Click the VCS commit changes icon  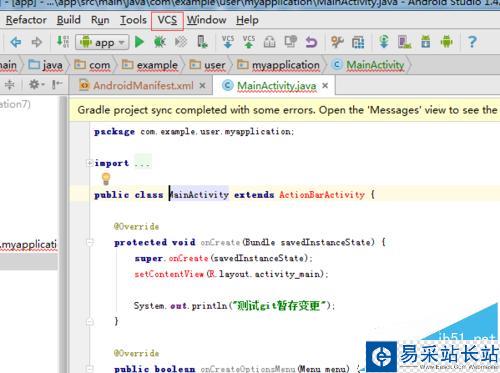(249, 42)
